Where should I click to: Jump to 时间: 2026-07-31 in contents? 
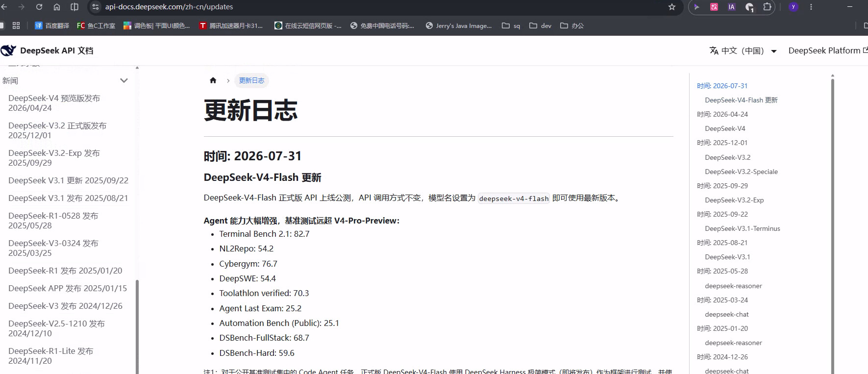[x=722, y=86]
